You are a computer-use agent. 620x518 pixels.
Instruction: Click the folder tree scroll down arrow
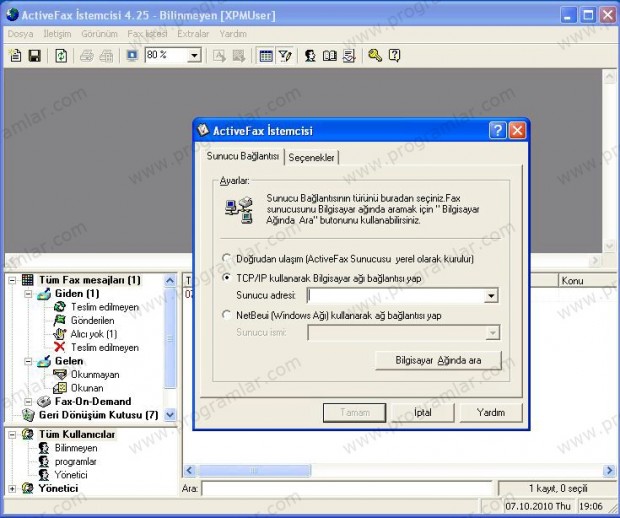(170, 415)
